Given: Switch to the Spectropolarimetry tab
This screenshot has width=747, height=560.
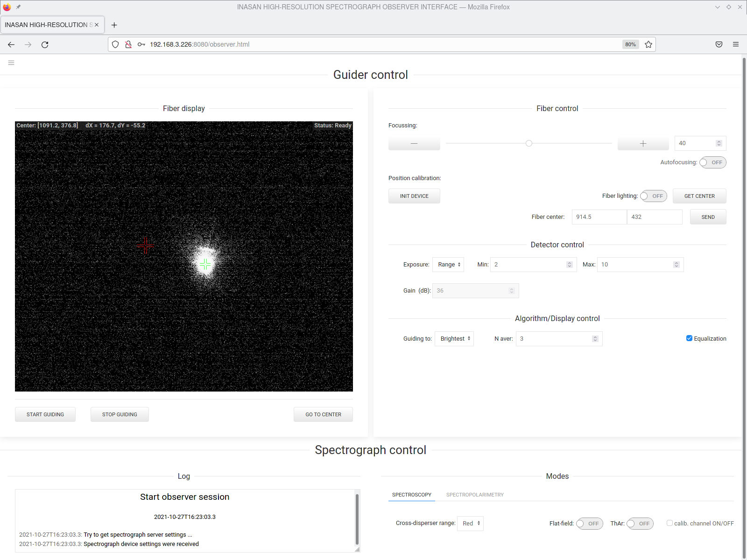Looking at the screenshot, I should tap(475, 495).
